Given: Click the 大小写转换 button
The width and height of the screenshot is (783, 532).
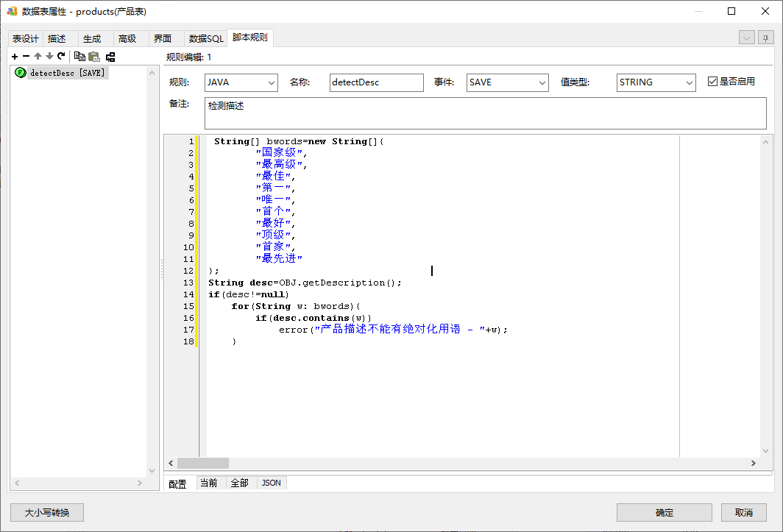Looking at the screenshot, I should (47, 512).
